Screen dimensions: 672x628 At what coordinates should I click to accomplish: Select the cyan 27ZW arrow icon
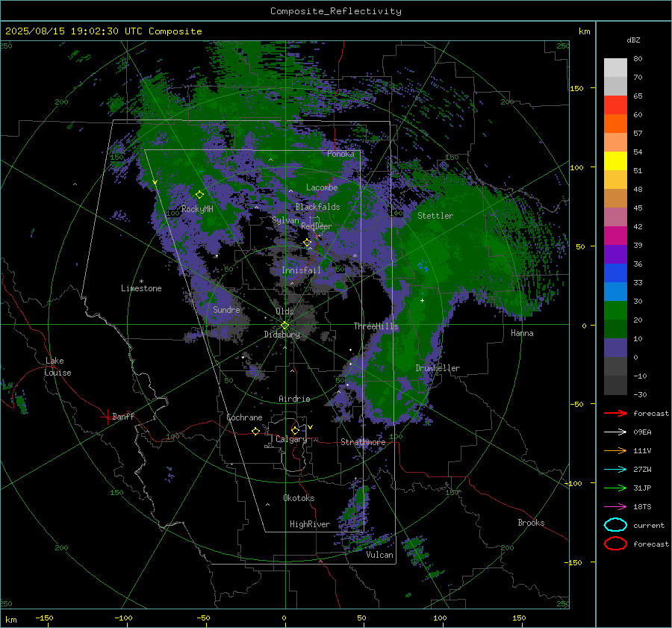[615, 470]
